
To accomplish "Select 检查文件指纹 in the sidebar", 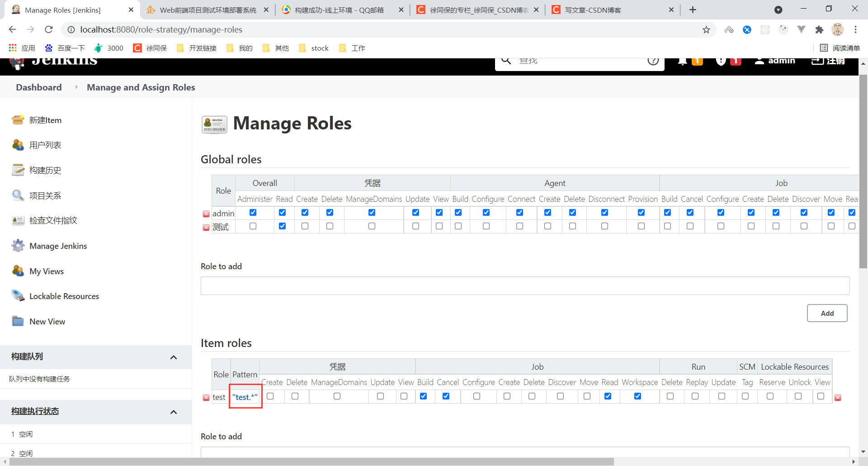I will 53,220.
